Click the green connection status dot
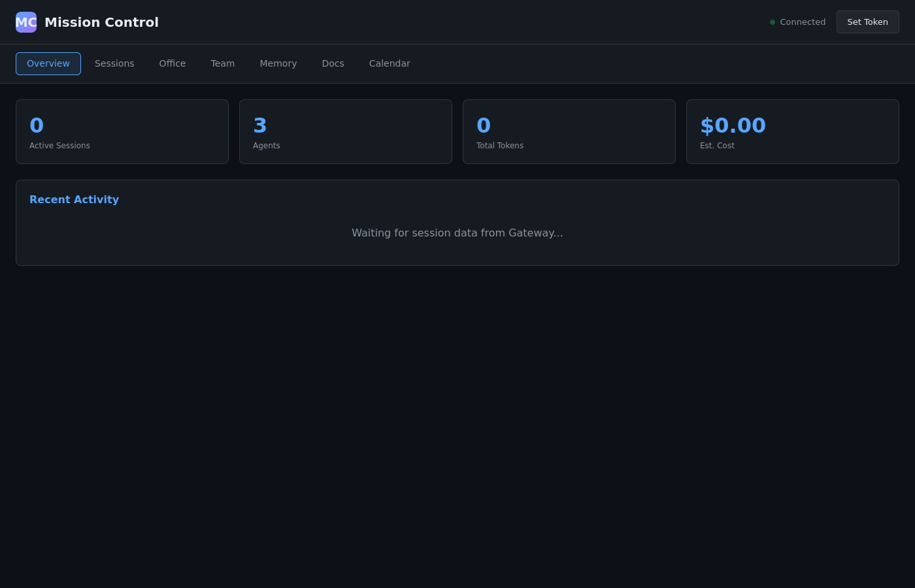The height and width of the screenshot is (588, 915). click(x=773, y=22)
